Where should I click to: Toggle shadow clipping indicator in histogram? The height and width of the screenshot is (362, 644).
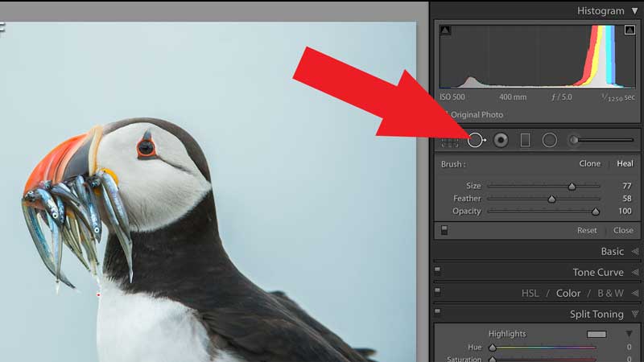(x=445, y=30)
